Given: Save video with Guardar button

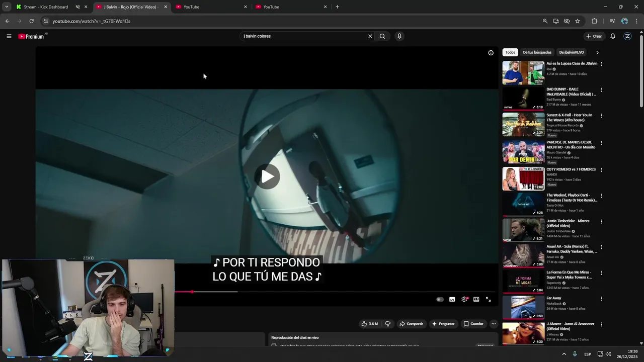Looking at the screenshot, I should [x=473, y=324].
